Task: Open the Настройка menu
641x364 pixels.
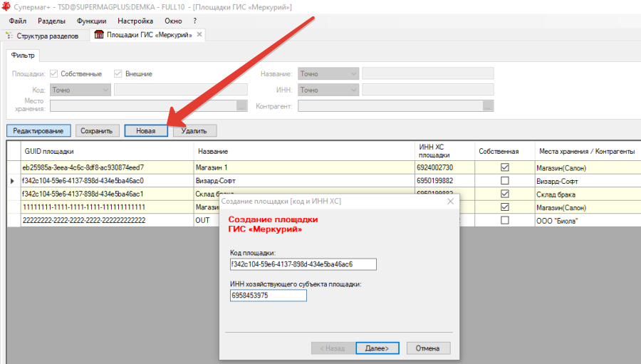Action: (x=135, y=21)
